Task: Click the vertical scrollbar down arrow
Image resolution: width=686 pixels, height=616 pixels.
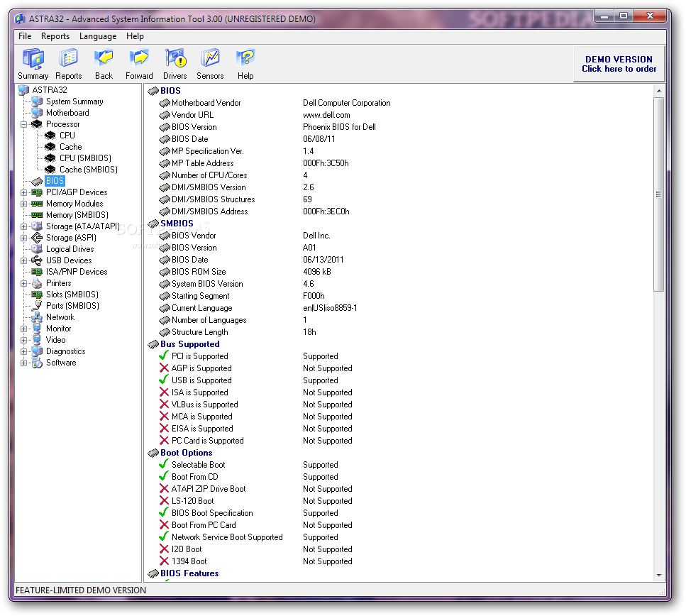Action: coord(659,576)
